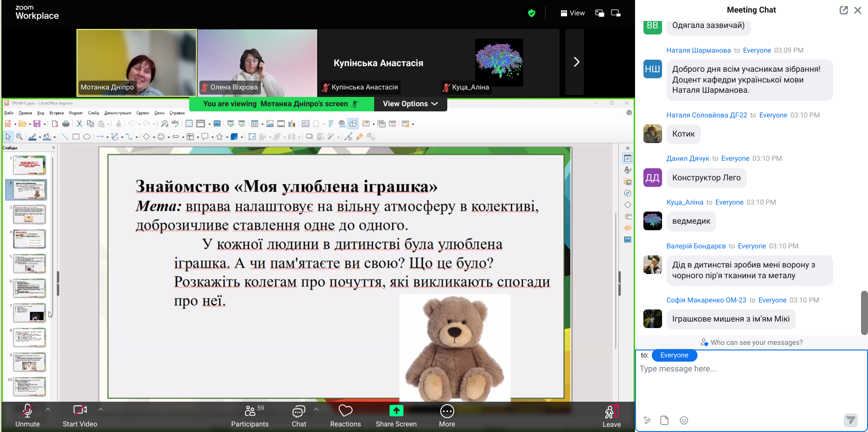Viewport: 868px width, 432px height.
Task: Expand the View Options dropdown
Action: [x=410, y=104]
